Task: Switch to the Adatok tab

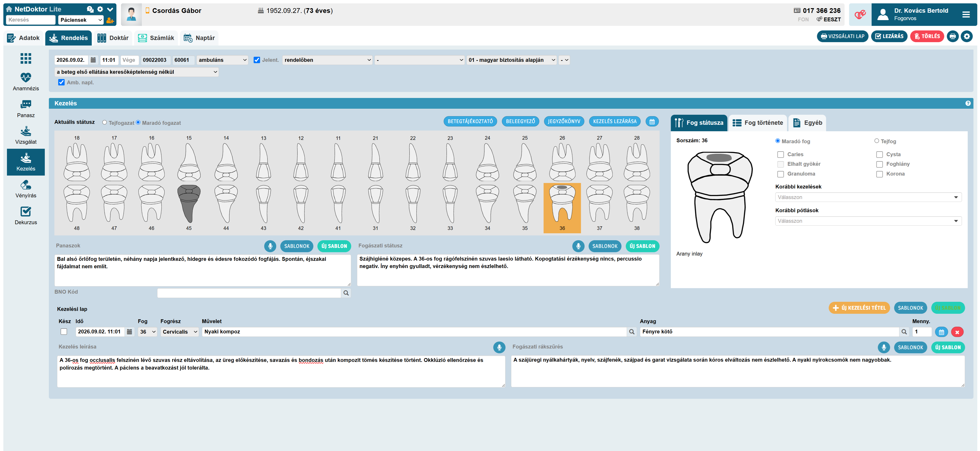Action: coord(23,38)
